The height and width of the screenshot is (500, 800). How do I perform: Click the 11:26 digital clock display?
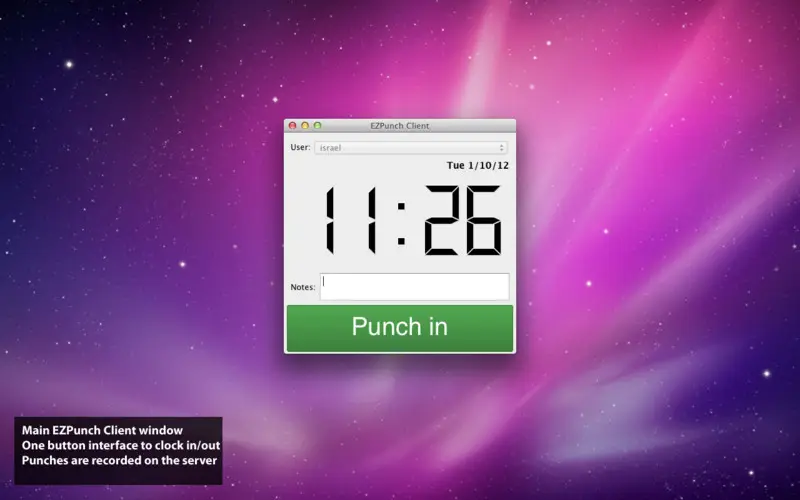[x=413, y=220]
